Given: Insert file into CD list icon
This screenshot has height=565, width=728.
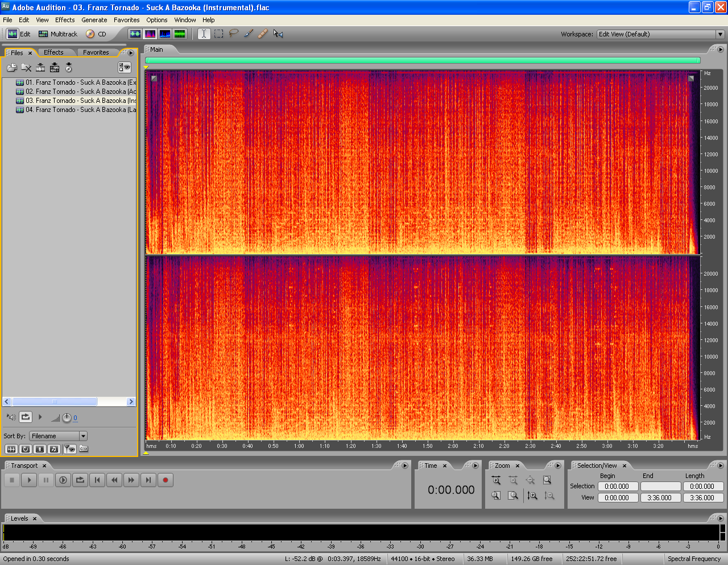Looking at the screenshot, I should point(69,68).
